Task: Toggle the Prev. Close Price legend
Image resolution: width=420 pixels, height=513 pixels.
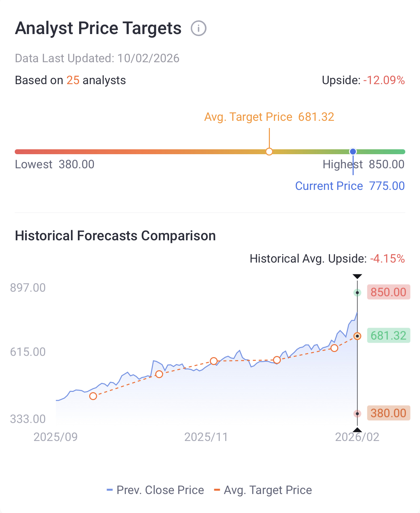Action: [155, 490]
